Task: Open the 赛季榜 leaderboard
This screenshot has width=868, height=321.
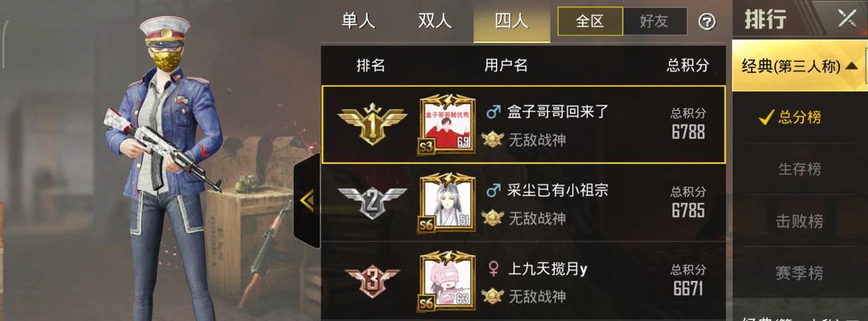Action: click(x=799, y=273)
